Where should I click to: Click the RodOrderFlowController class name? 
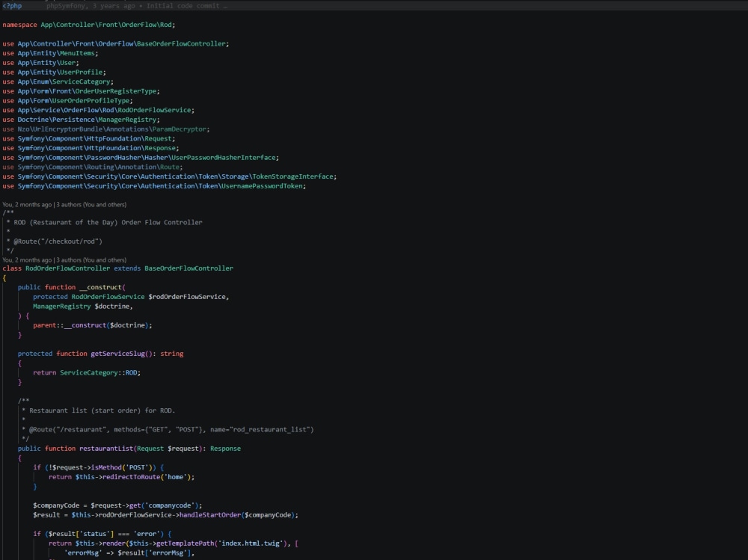coord(68,268)
